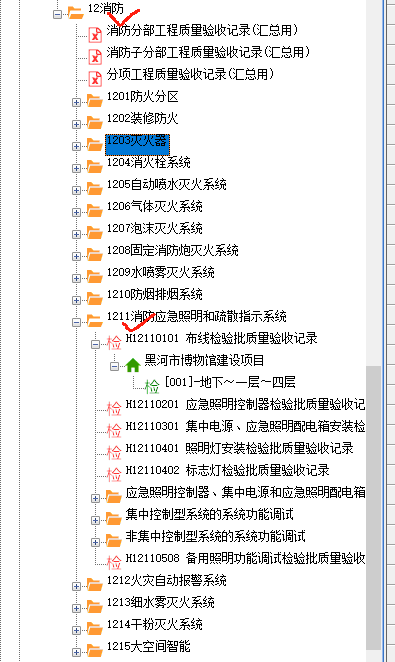
Task: Click the red 检 icon for H12110402 标志灯
Action: [x=114, y=474]
